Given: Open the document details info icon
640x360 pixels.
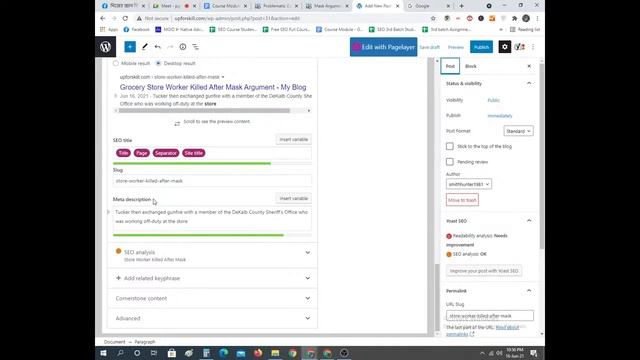Looking at the screenshot, I should click(x=183, y=47).
